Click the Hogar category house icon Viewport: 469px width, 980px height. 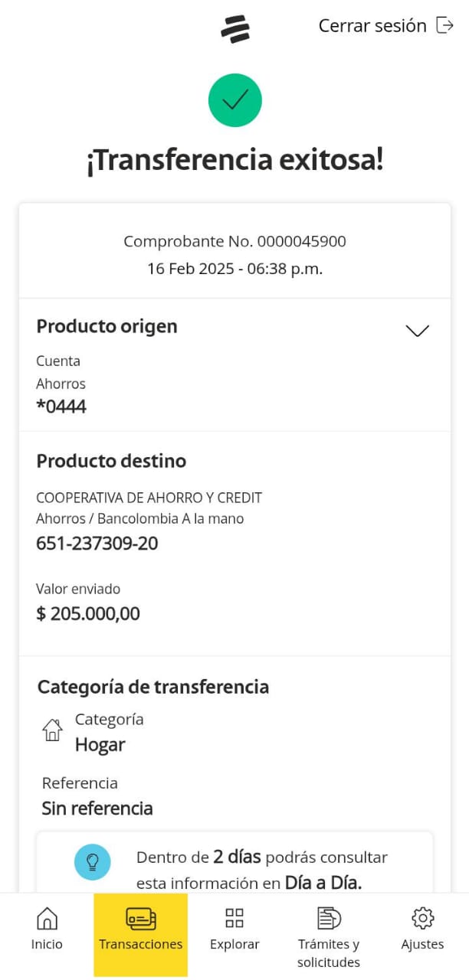tap(52, 730)
